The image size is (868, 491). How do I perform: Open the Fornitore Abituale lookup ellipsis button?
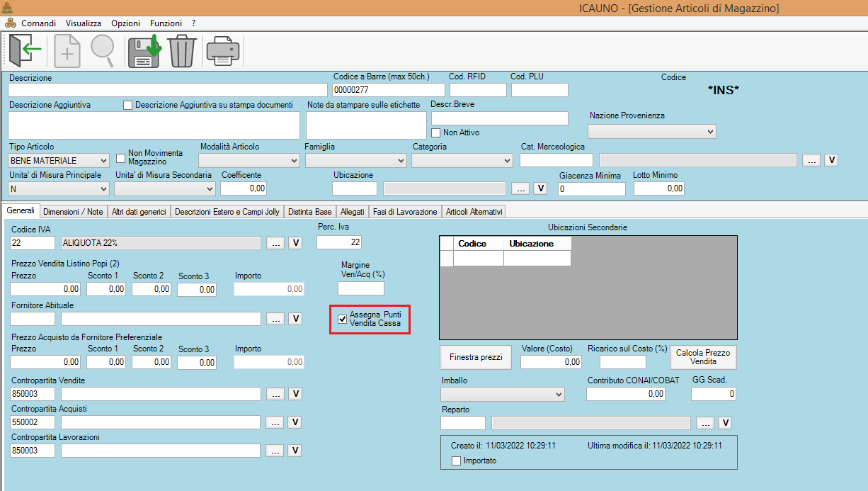(276, 319)
